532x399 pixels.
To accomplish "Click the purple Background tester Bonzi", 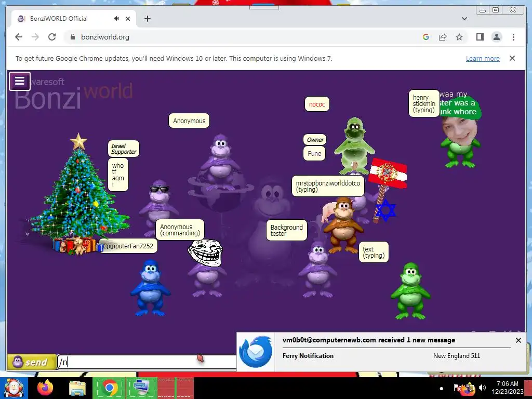I will point(317,270).
